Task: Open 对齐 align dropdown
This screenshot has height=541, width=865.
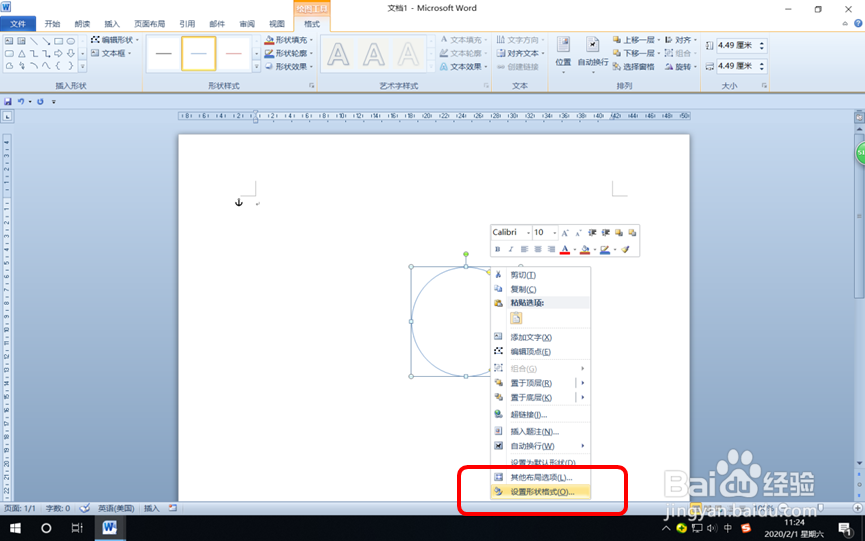Action: 681,40
